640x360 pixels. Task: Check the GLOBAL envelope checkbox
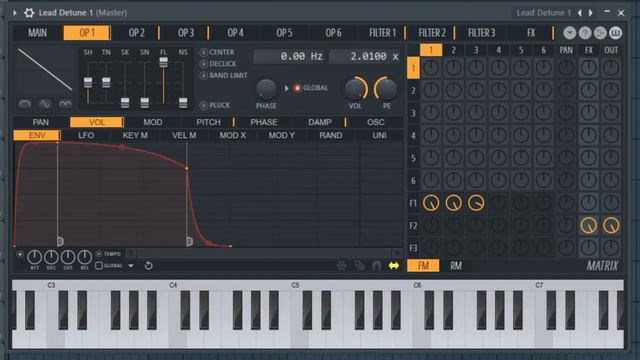click(99, 266)
